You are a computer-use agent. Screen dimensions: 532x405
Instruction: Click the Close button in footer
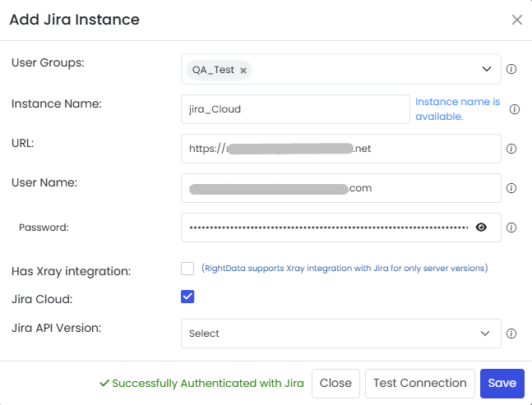pos(335,384)
